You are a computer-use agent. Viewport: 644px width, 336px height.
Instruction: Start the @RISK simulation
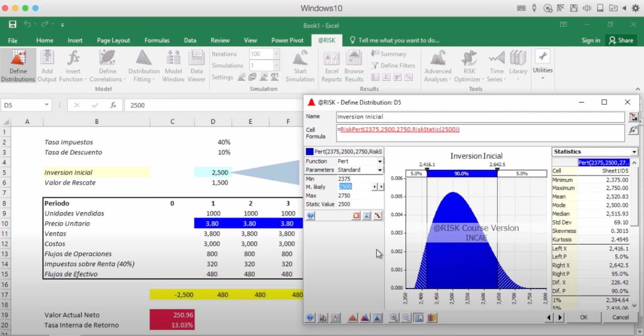point(300,66)
